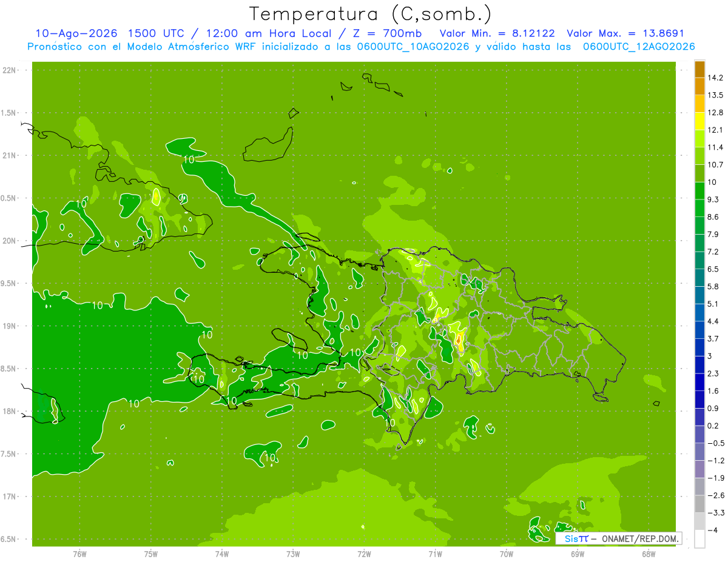Click the "75W" longitude axis label
Viewport: 728px width, 562px height.
150,554
